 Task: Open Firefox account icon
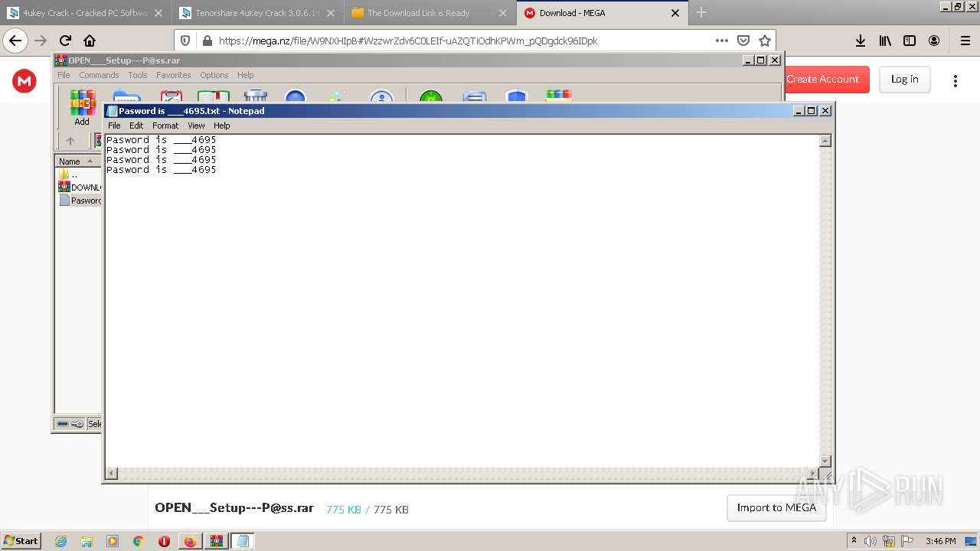click(934, 41)
